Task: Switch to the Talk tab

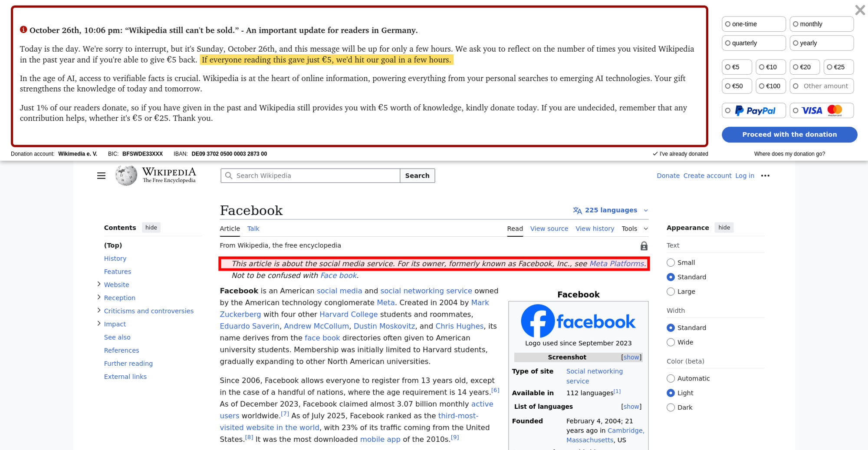Action: tap(253, 228)
